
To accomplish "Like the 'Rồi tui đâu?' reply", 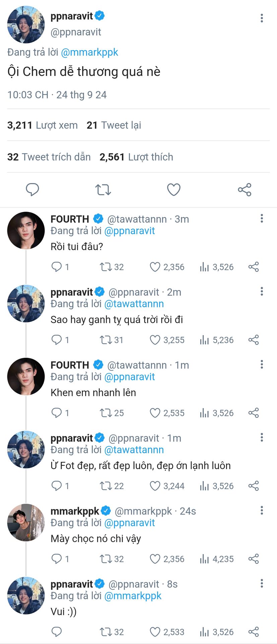I will [167, 267].
